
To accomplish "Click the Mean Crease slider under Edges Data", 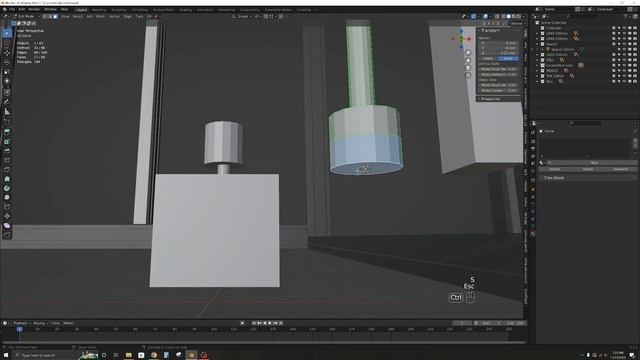I will (499, 90).
